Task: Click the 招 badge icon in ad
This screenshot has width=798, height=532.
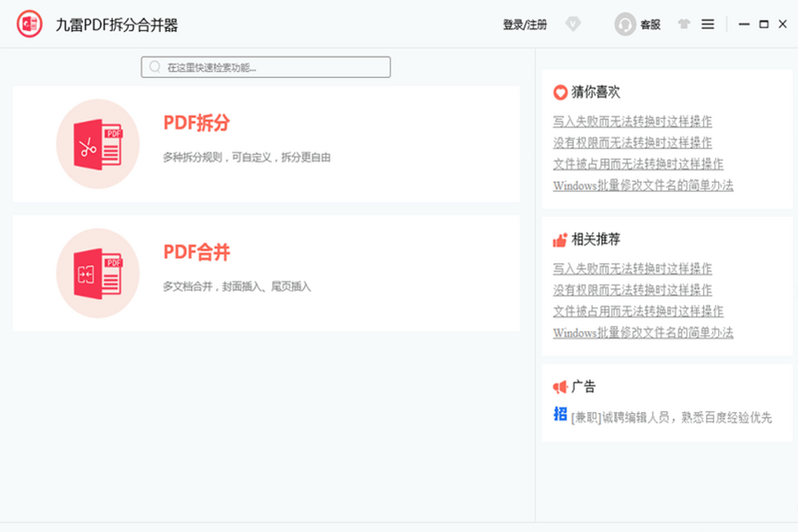Action: (559, 416)
